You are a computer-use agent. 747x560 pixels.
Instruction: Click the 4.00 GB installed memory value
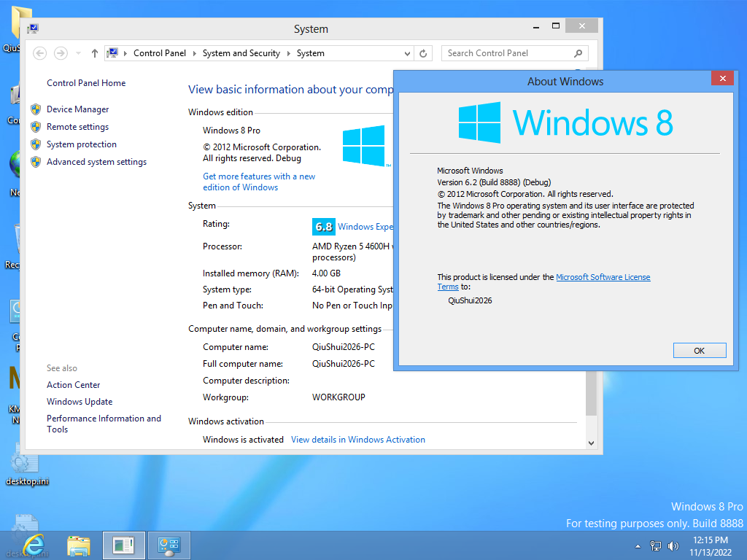click(326, 273)
